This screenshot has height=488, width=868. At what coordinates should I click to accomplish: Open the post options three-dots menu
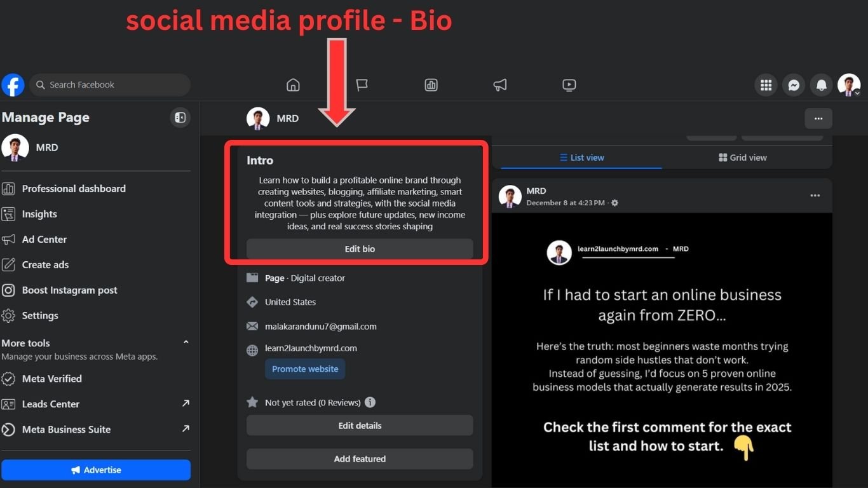(x=815, y=196)
